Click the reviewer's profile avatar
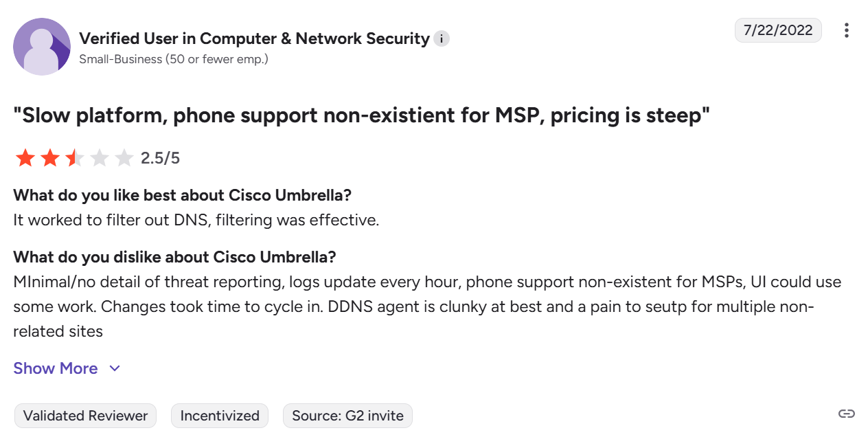The image size is (868, 448). tap(42, 47)
